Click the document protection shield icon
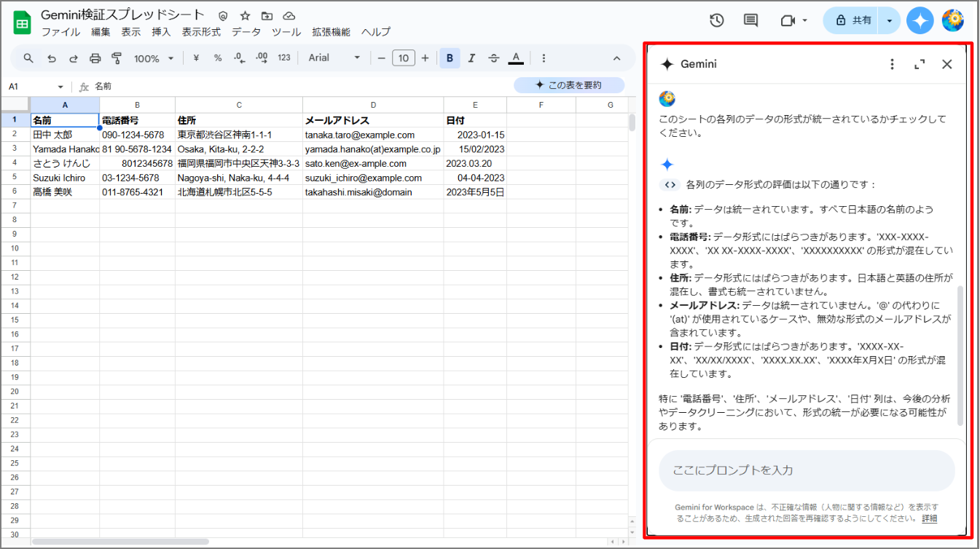The image size is (980, 549). tap(223, 15)
